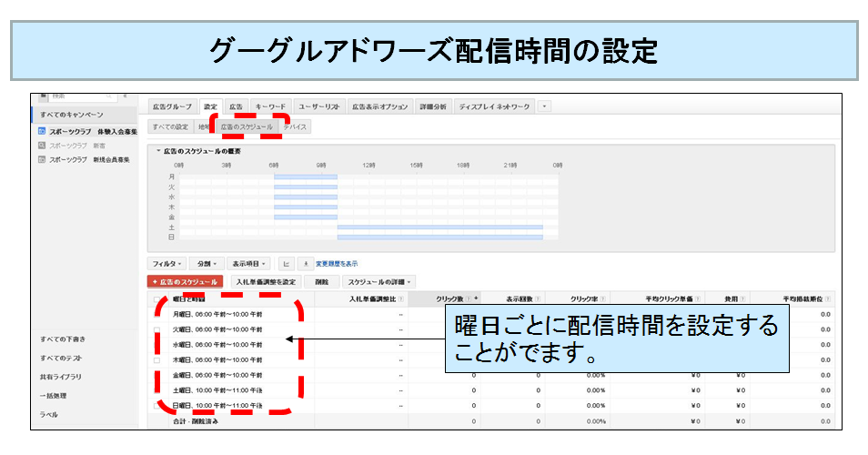The width and height of the screenshot is (868, 455).
Task: Open help icon beside 入札単価調整比 header
Action: (400, 298)
